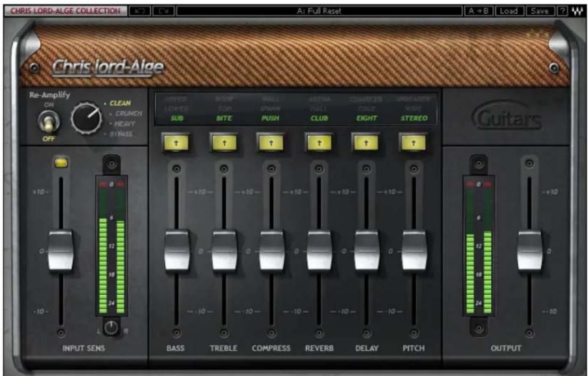Click the Load button
Screen dimensions: 588x376
pyautogui.click(x=509, y=11)
